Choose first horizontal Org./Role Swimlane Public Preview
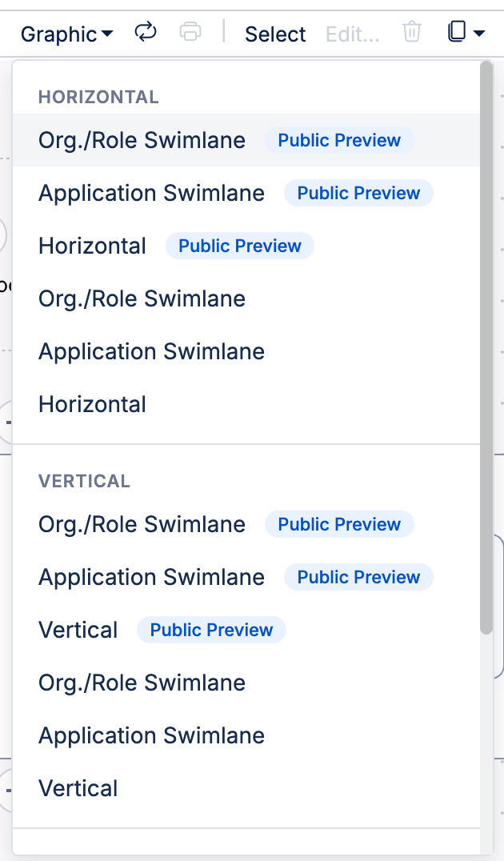Image resolution: width=504 pixels, height=861 pixels. tap(246, 140)
